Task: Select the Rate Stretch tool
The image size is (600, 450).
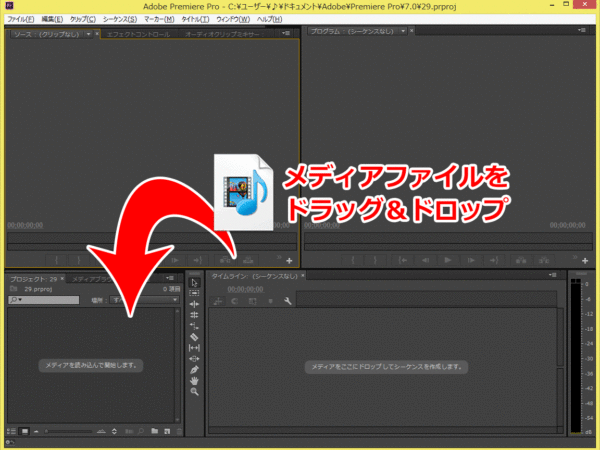Action: [194, 326]
